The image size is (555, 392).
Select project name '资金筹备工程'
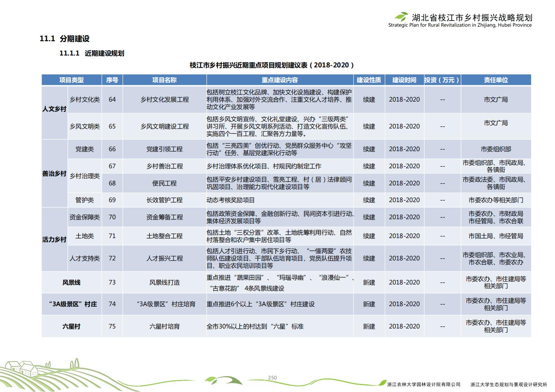165,217
